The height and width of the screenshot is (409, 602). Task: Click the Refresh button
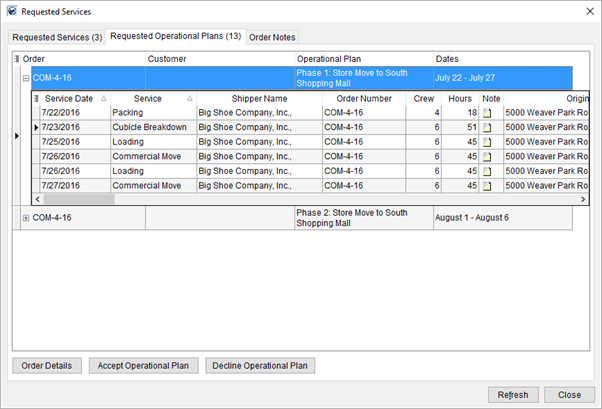click(x=514, y=394)
